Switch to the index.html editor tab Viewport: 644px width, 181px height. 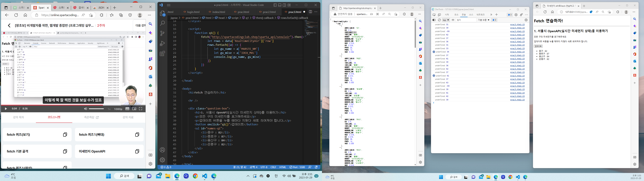[218, 12]
